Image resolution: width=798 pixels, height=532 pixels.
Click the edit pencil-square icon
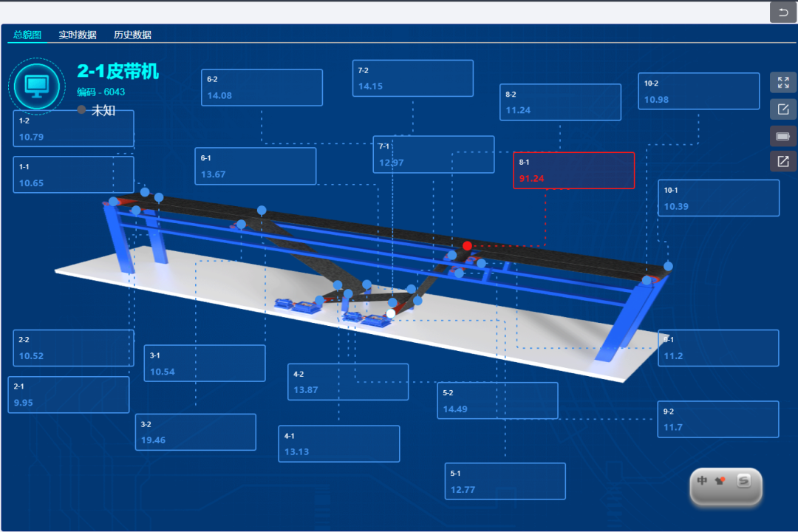tap(782, 109)
